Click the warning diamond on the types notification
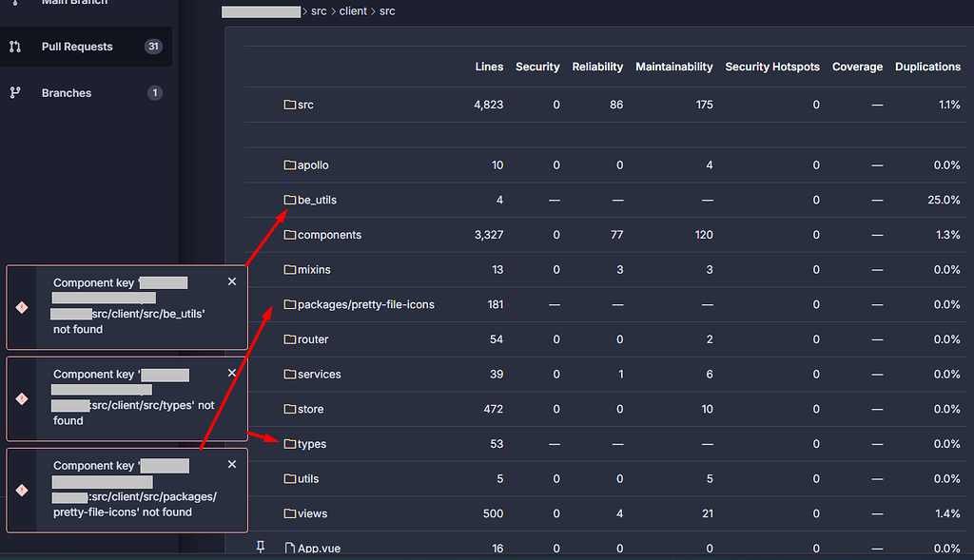 point(21,399)
